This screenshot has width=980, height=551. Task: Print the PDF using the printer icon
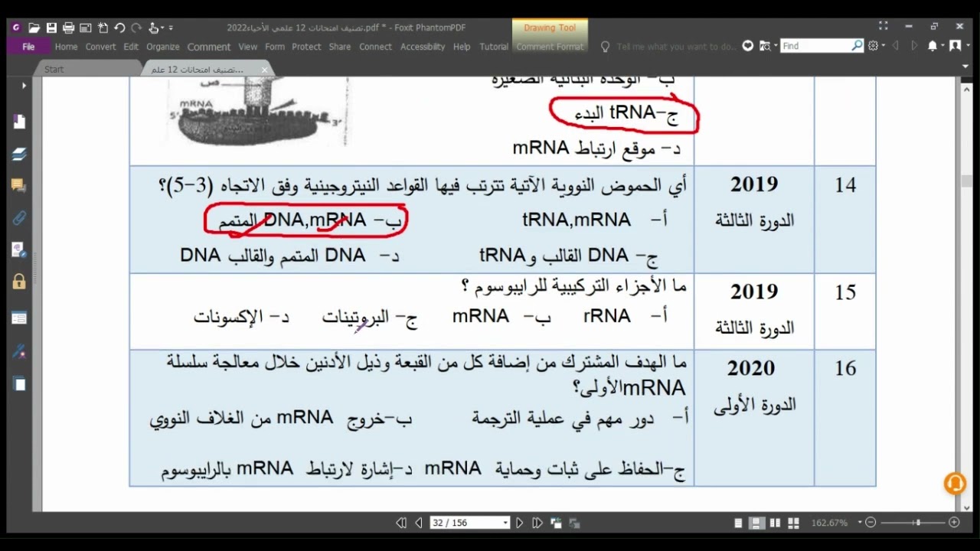point(68,28)
